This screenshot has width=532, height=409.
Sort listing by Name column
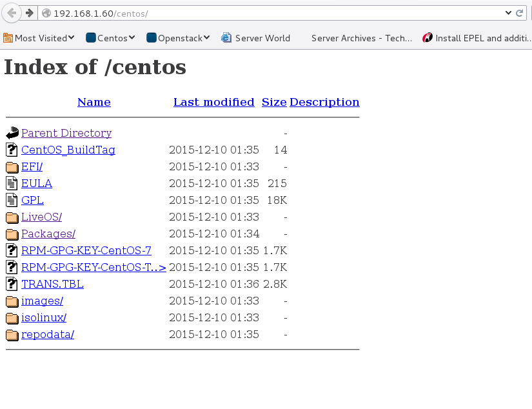(x=94, y=102)
